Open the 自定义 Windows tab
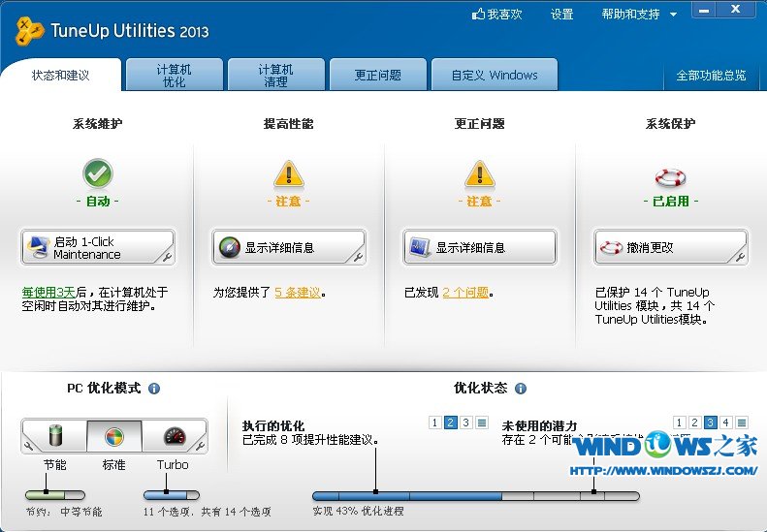The width and height of the screenshot is (767, 532). pyautogui.click(x=494, y=76)
